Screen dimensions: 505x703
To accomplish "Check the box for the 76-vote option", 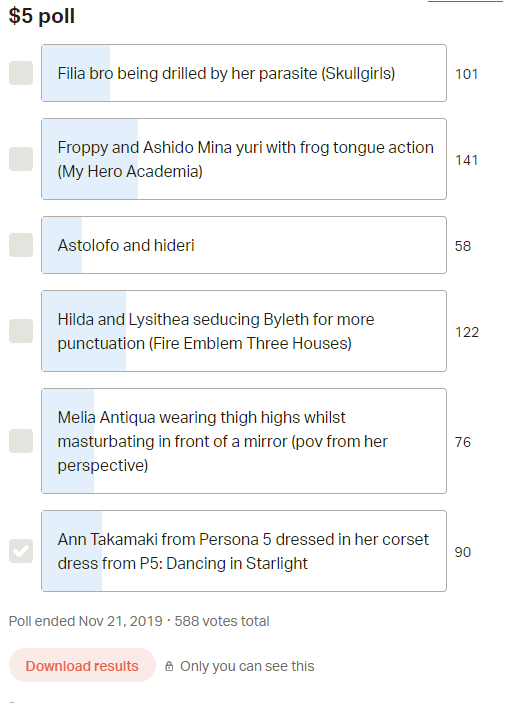I will click(x=21, y=441).
